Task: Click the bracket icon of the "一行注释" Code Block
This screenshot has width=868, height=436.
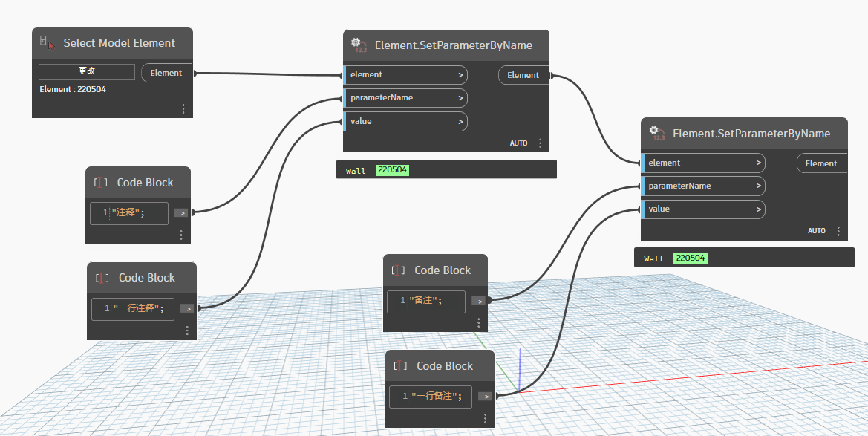Action: (x=102, y=278)
